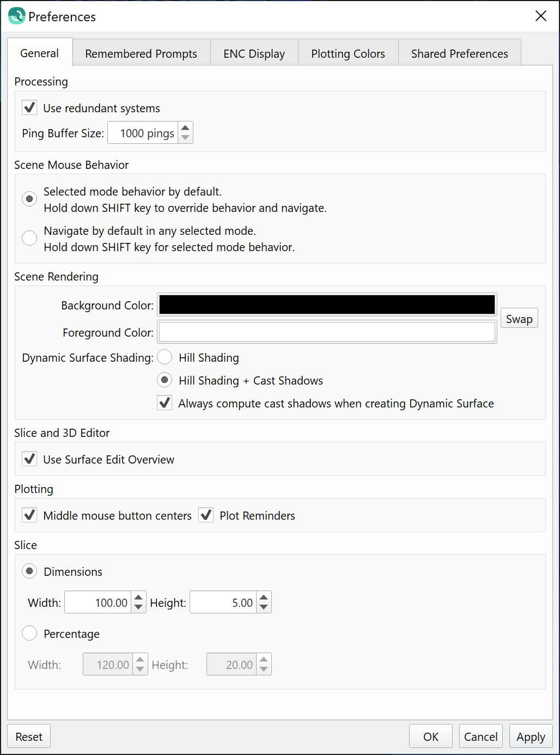Uncheck Use Surface Edit Overview
This screenshot has width=560, height=755.
pos(30,459)
